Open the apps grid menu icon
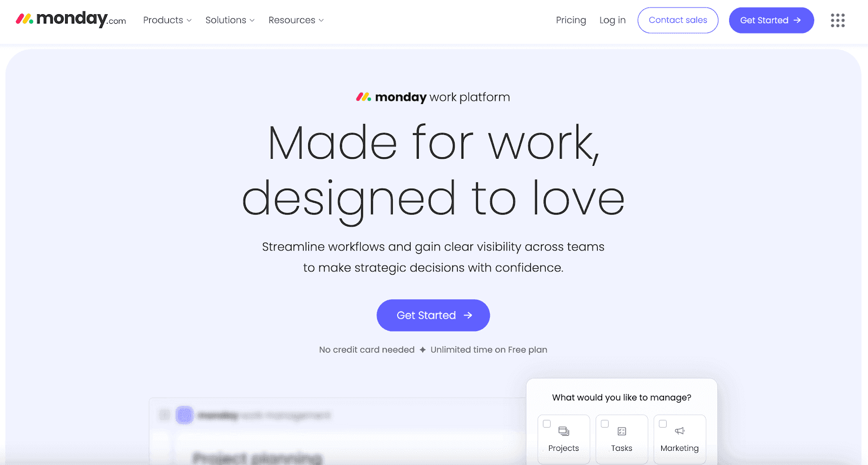This screenshot has width=868, height=465. [838, 21]
